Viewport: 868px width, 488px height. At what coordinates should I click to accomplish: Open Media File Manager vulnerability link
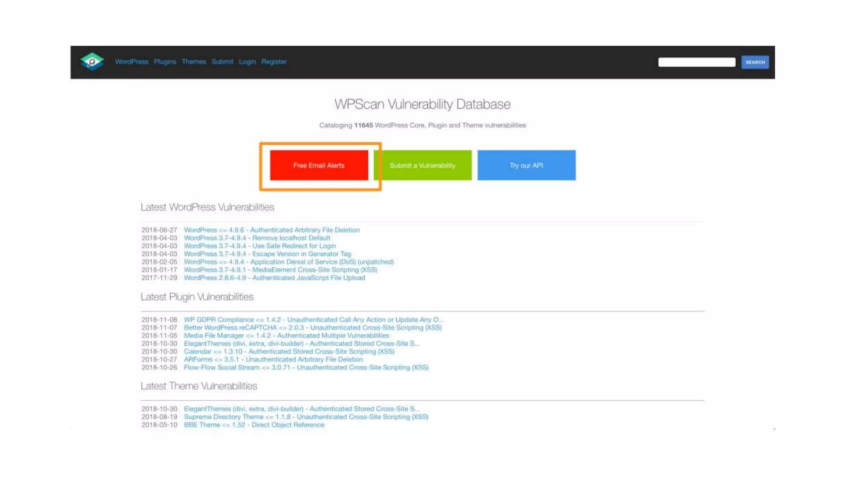click(x=286, y=335)
